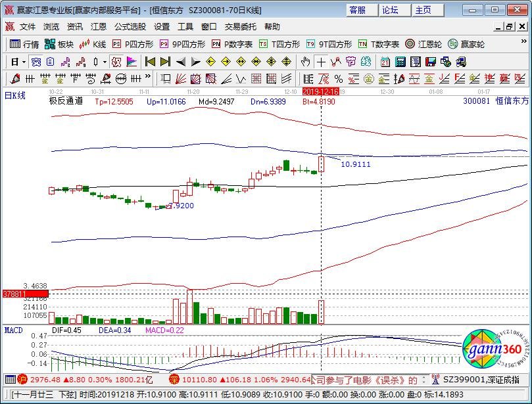
Task: Click the pink flag icon
Action: coord(132,62)
